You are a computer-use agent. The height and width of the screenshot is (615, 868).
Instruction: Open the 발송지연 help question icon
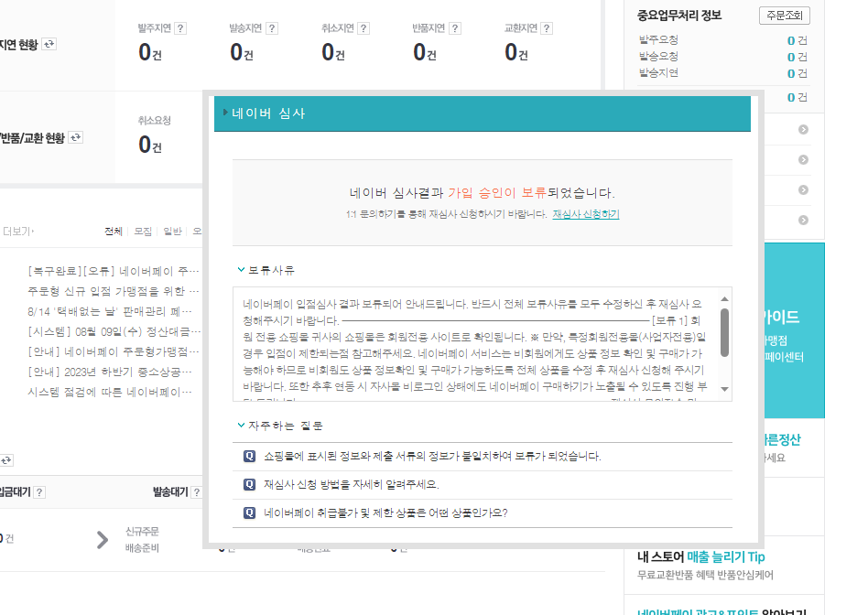(x=272, y=28)
